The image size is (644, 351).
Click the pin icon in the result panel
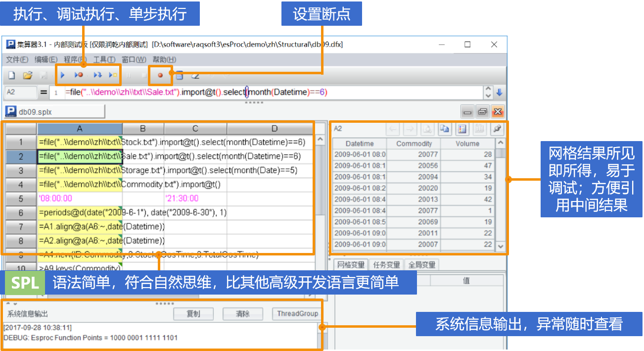(x=497, y=129)
